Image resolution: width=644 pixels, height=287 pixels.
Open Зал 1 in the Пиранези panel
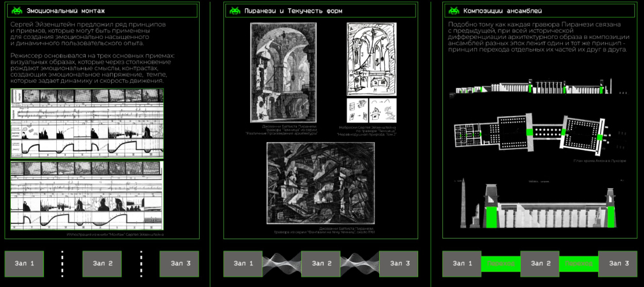pos(243,263)
